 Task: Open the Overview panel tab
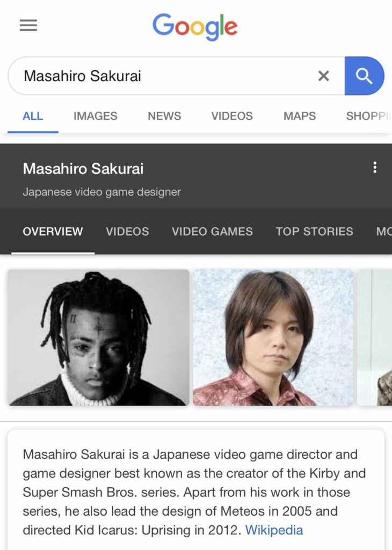(53, 231)
